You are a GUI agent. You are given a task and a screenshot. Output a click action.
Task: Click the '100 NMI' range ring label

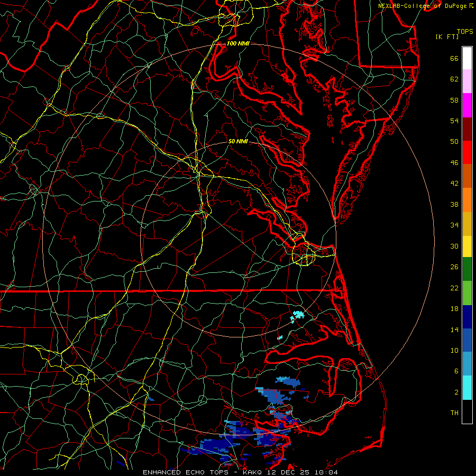pos(238,43)
